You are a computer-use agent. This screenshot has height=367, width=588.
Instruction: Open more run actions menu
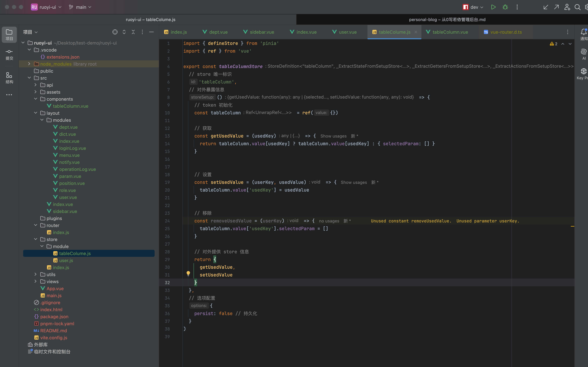pos(517,7)
